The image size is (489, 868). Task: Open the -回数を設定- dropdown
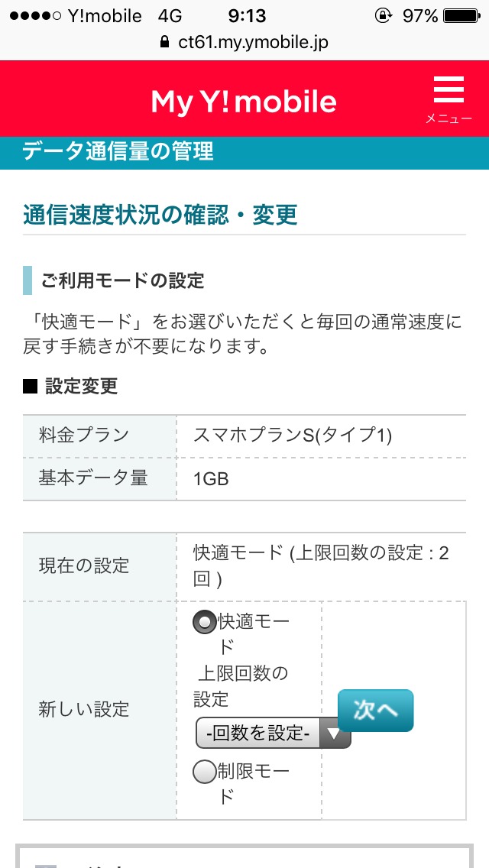(261, 734)
